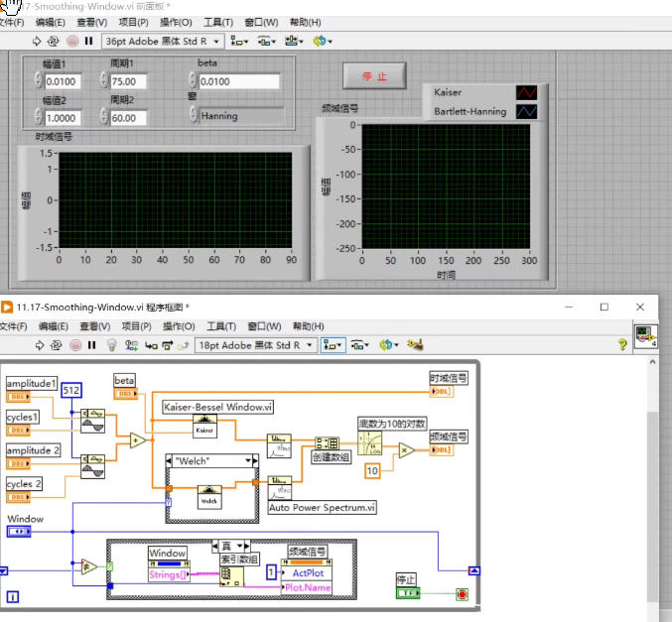672x622 pixels.
Task: Open front panel font dropdown 36pt Adobe
Action: pyautogui.click(x=163, y=41)
